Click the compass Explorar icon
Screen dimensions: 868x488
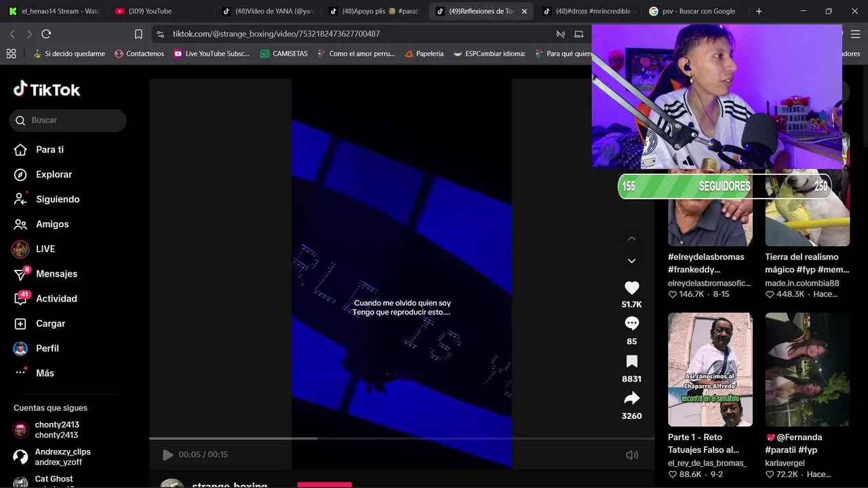(x=20, y=174)
